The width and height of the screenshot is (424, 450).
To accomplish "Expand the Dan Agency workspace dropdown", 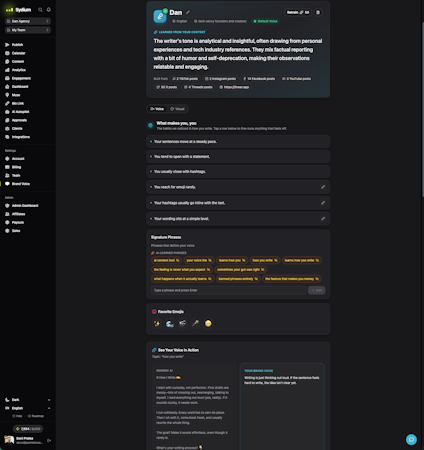I will tap(28, 21).
